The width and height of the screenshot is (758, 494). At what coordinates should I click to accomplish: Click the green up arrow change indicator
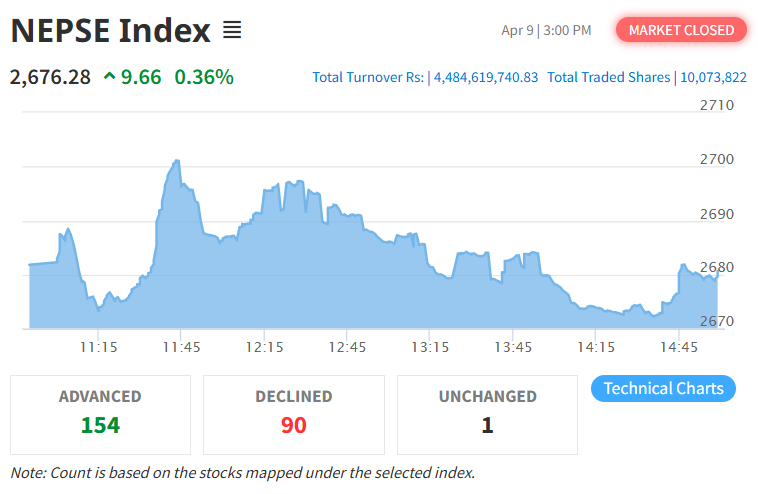coord(109,77)
